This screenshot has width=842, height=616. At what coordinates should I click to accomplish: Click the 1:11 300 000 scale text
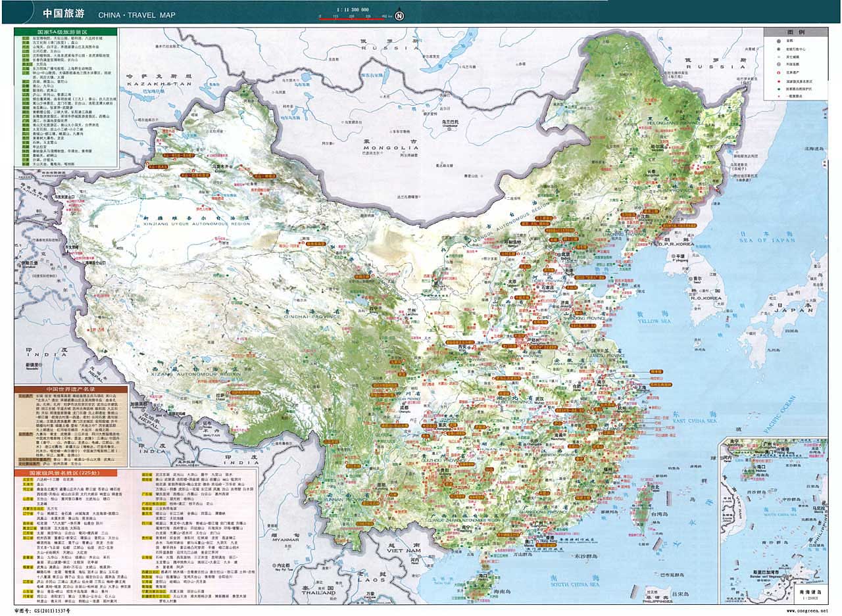click(x=353, y=11)
